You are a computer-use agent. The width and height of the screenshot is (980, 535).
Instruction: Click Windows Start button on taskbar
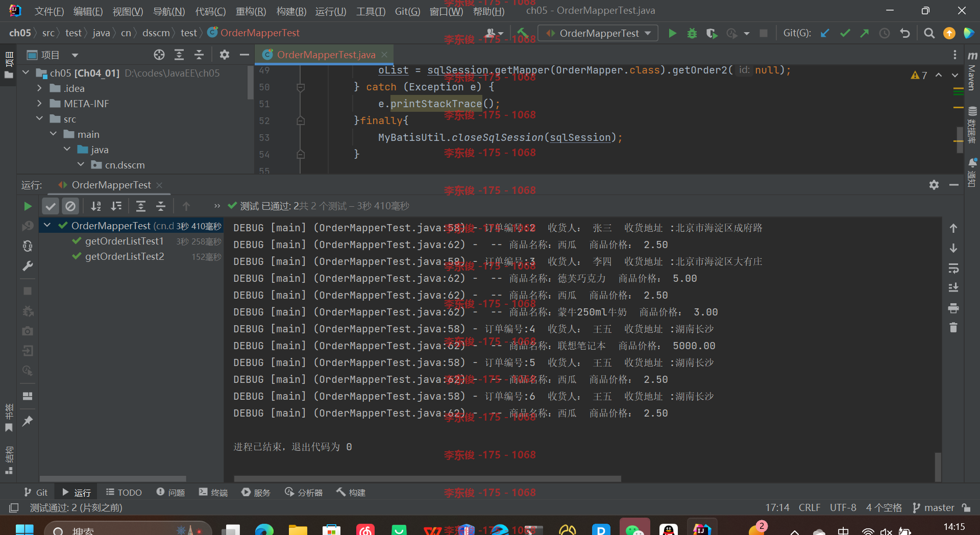[x=24, y=530]
